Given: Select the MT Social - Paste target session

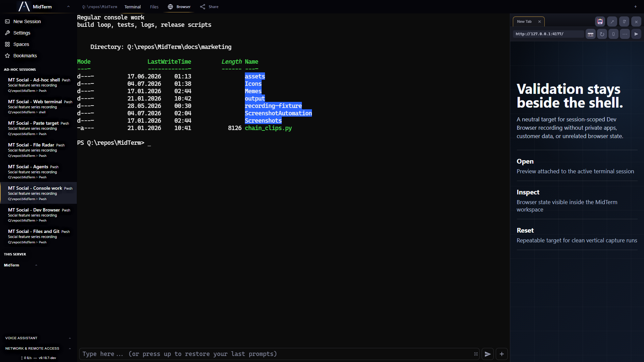Looking at the screenshot, I should click(x=39, y=128).
